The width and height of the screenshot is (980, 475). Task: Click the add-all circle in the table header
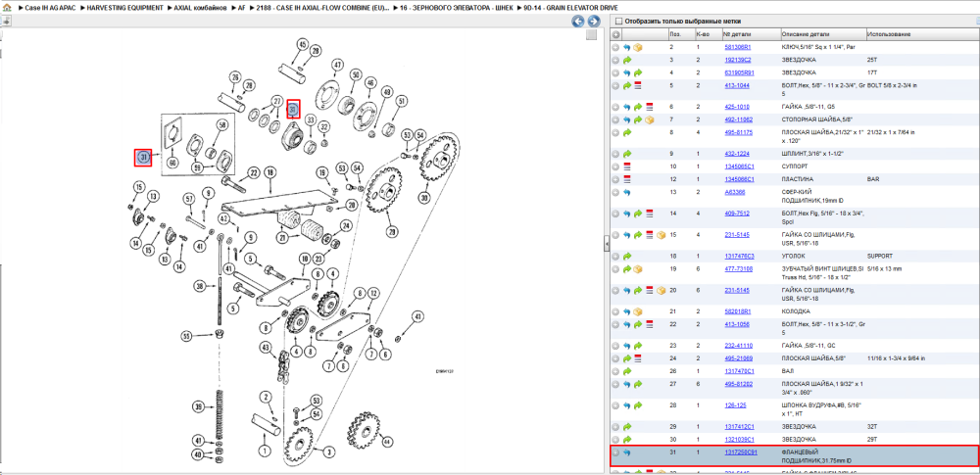(615, 34)
